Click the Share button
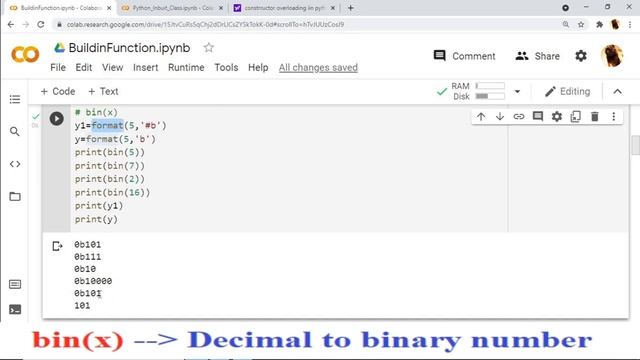The width and height of the screenshot is (640, 360). click(538, 56)
